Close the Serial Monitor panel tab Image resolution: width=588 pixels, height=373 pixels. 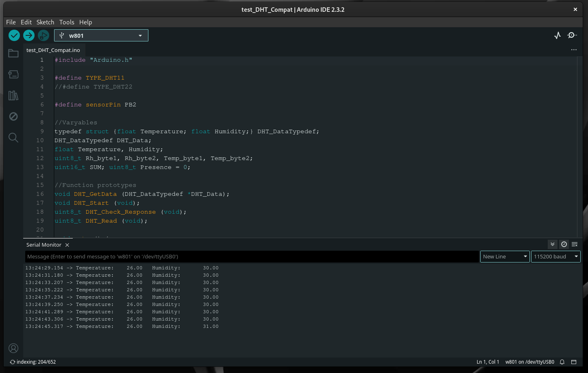coord(67,245)
